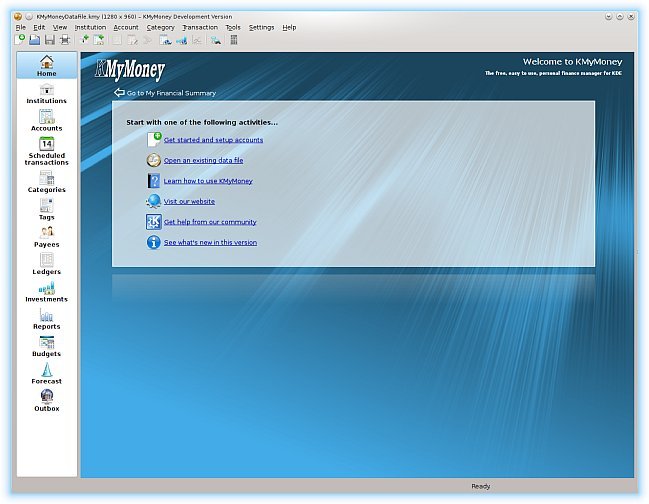Click the Welcome to KMyMoney heading
This screenshot has width=649, height=504.
click(572, 62)
